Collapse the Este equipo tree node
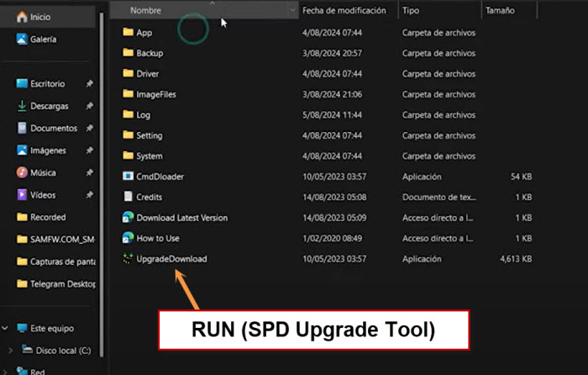588x375 pixels. 5,328
